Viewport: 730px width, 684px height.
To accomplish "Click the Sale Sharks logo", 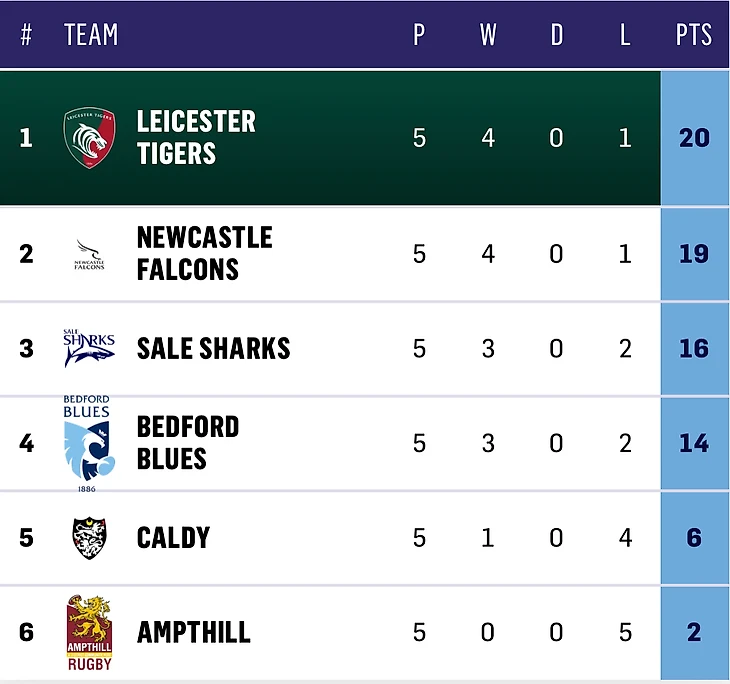I will (90, 347).
